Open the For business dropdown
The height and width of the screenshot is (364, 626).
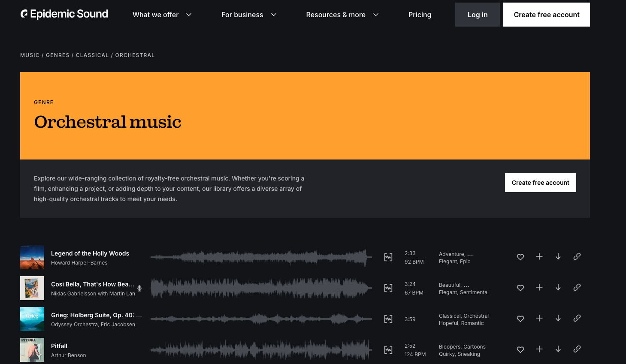click(249, 15)
